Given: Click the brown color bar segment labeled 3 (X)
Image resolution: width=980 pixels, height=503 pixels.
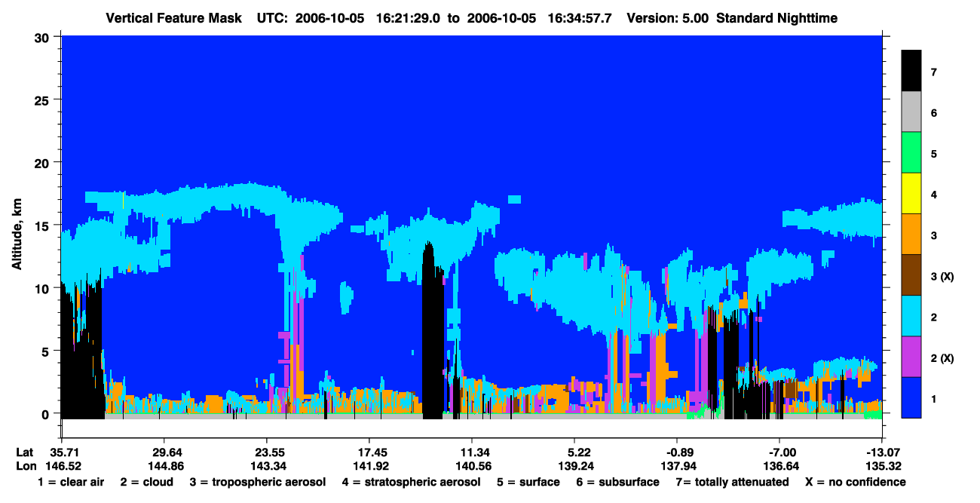Looking at the screenshot, I should point(911,275).
